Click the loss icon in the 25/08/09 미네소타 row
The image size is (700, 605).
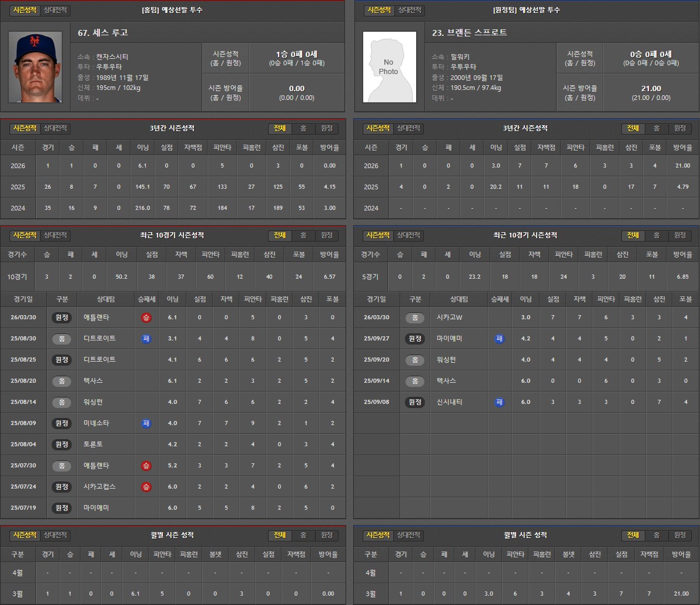pos(146,423)
